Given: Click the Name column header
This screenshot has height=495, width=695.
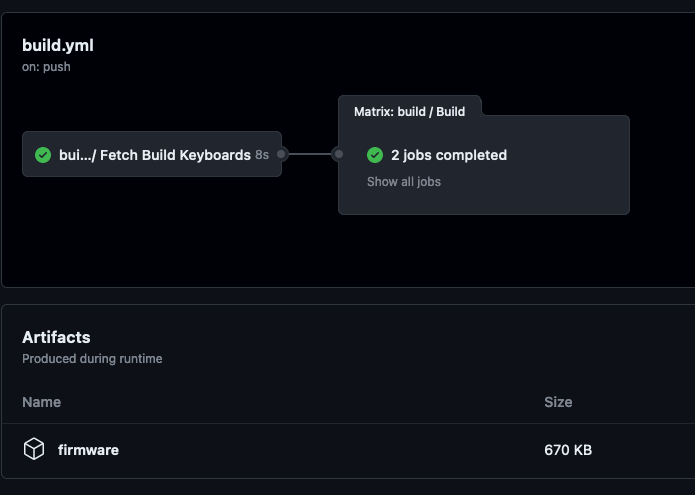Looking at the screenshot, I should click(x=42, y=402).
